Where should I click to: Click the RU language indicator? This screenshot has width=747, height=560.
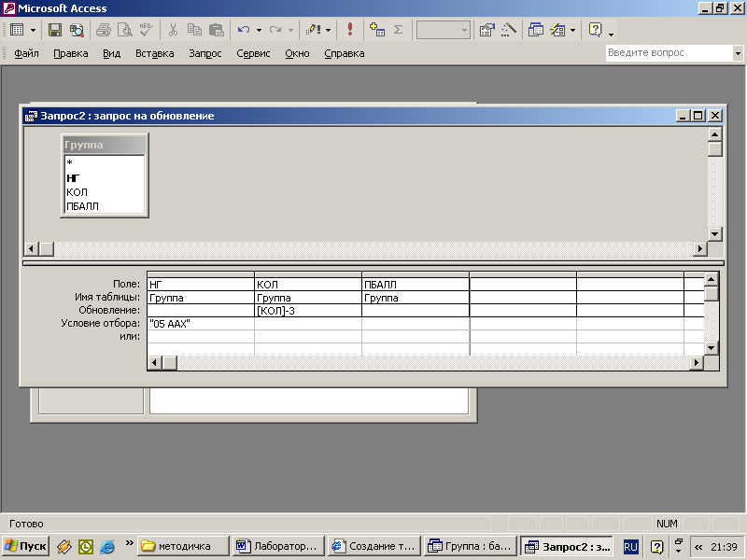coord(630,547)
